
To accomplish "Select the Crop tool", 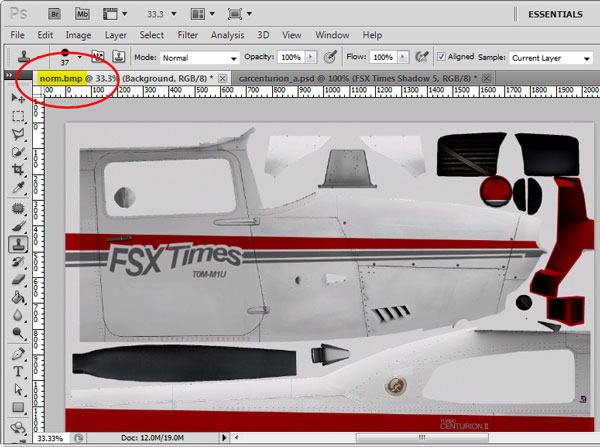I will point(18,170).
